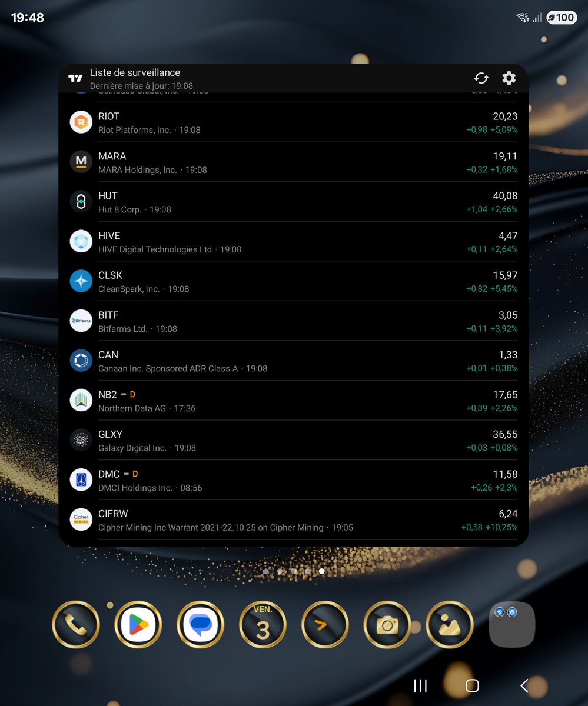Tap the DMC change +0,26 +2,3%

494,487
